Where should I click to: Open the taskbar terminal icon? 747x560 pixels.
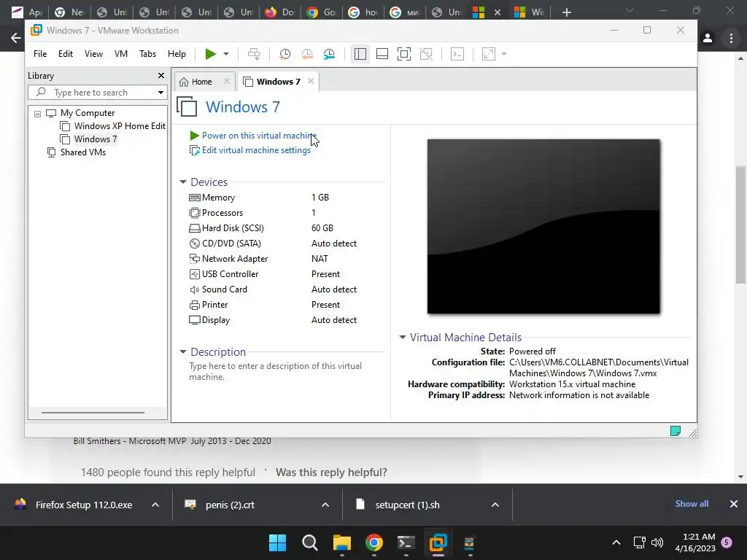(406, 542)
